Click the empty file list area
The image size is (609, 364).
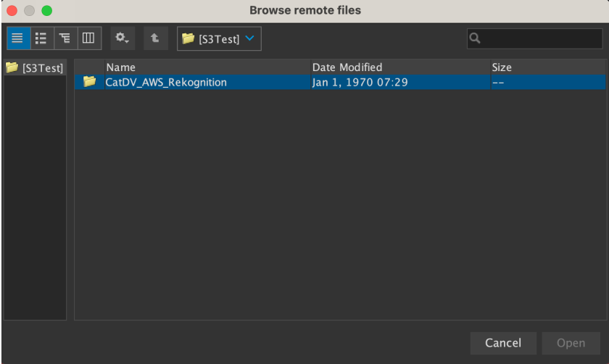click(x=340, y=204)
